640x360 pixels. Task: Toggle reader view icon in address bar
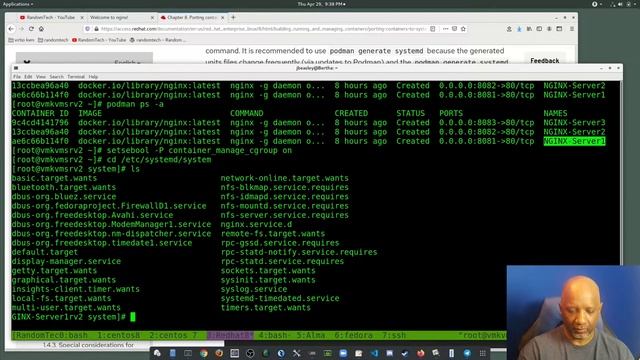coord(433,29)
